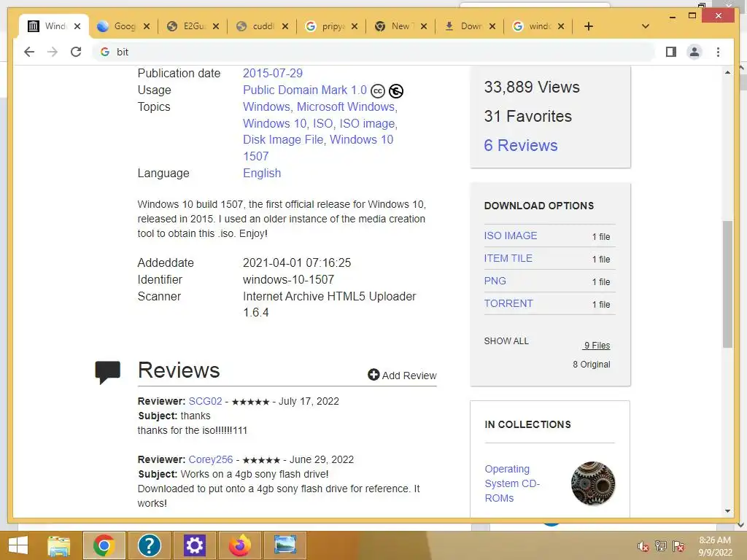Expand the tab search chevron
Viewport: 747px width, 560px height.
pos(645,26)
